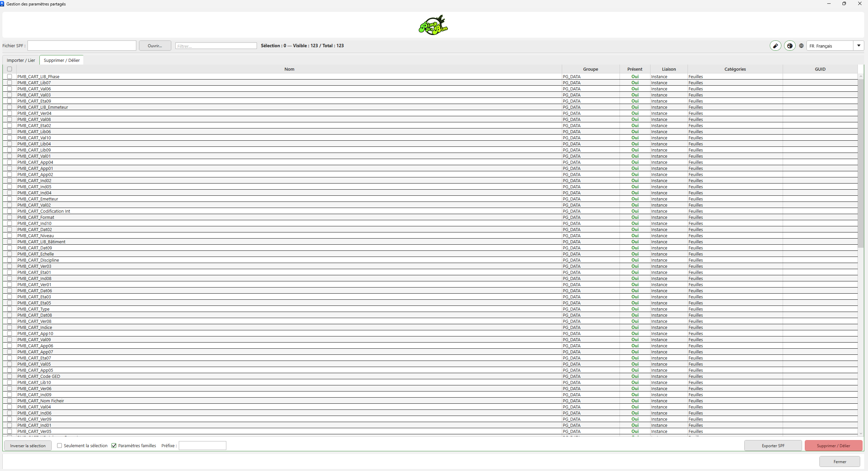
Task: Click the globe language icon
Action: point(801,46)
